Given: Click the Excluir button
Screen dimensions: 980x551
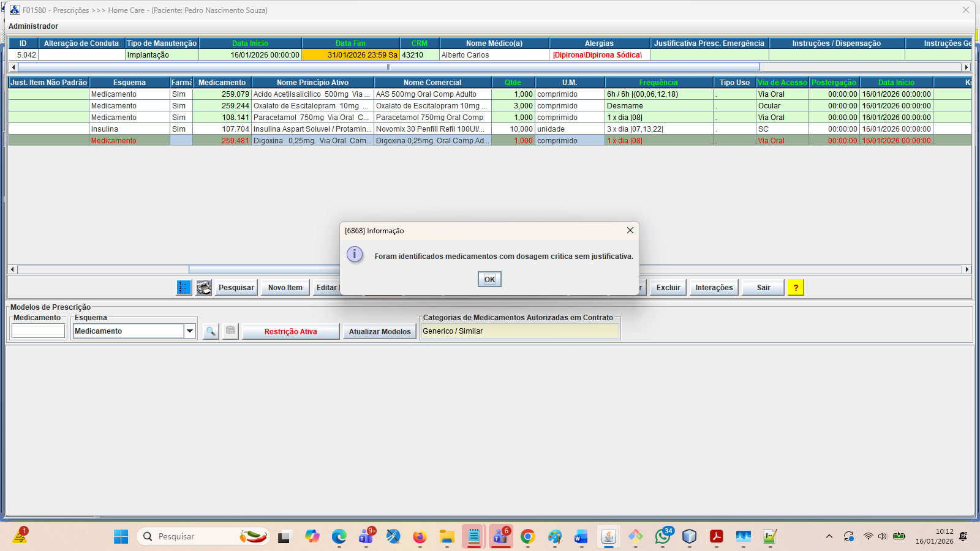Looking at the screenshot, I should [668, 288].
